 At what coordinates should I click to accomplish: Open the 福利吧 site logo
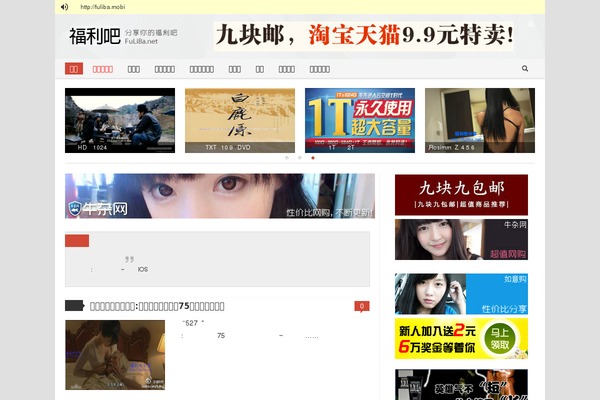click(123, 37)
